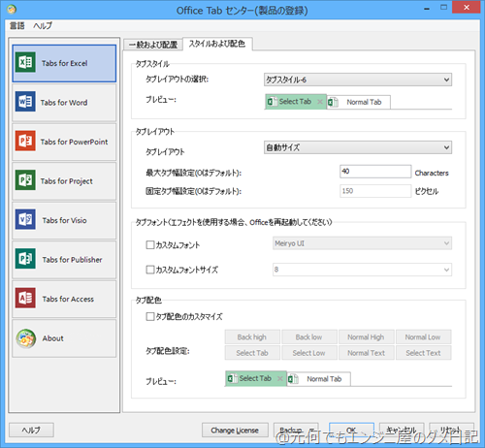Open the タブスタイル-6 style dropdown
Viewport: 485px width, 448px height.
point(358,80)
